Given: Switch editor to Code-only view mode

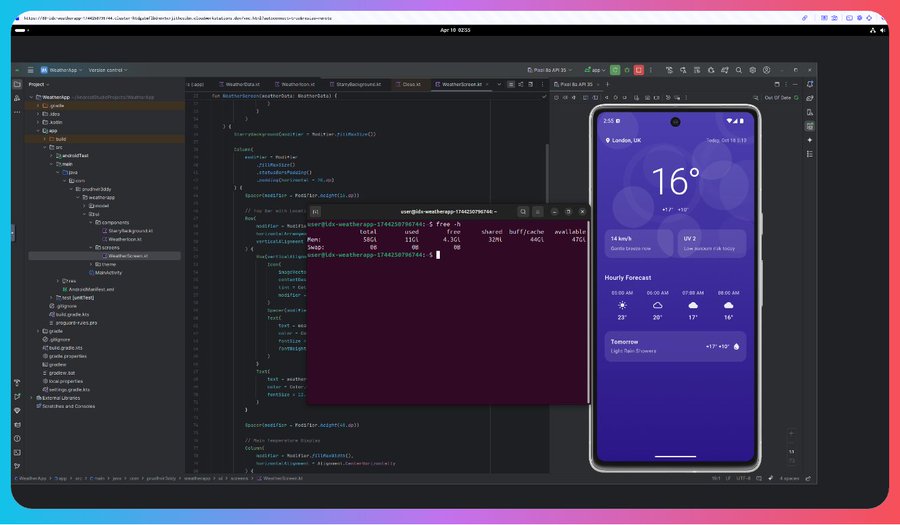Looking at the screenshot, I should 511,84.
